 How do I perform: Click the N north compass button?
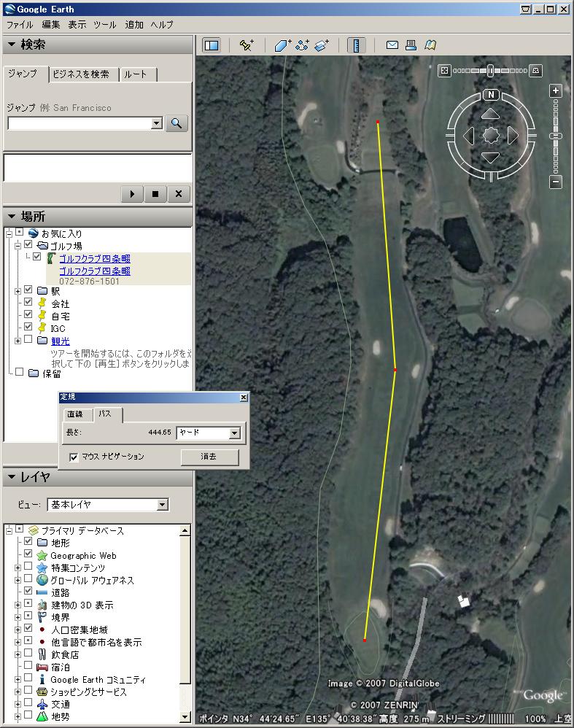pyautogui.click(x=491, y=95)
